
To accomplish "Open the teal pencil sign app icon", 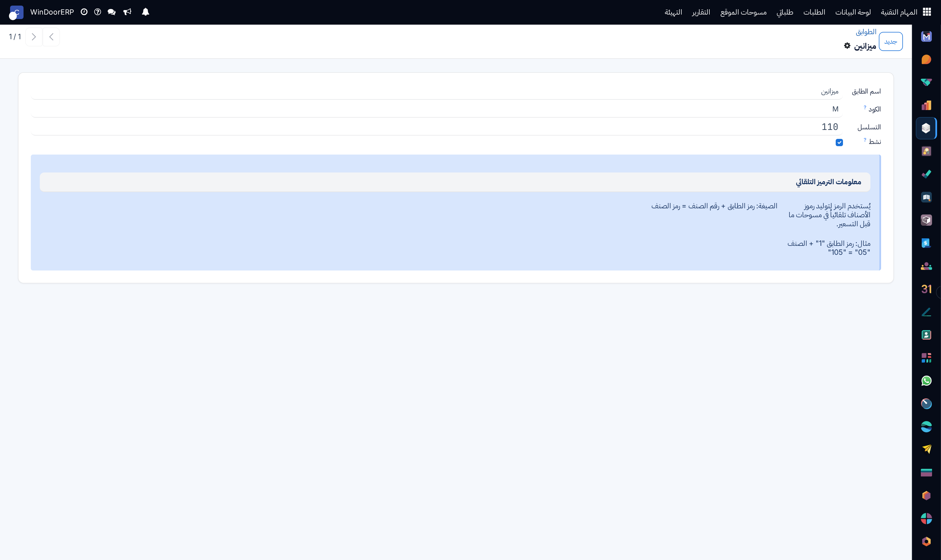I will (926, 312).
